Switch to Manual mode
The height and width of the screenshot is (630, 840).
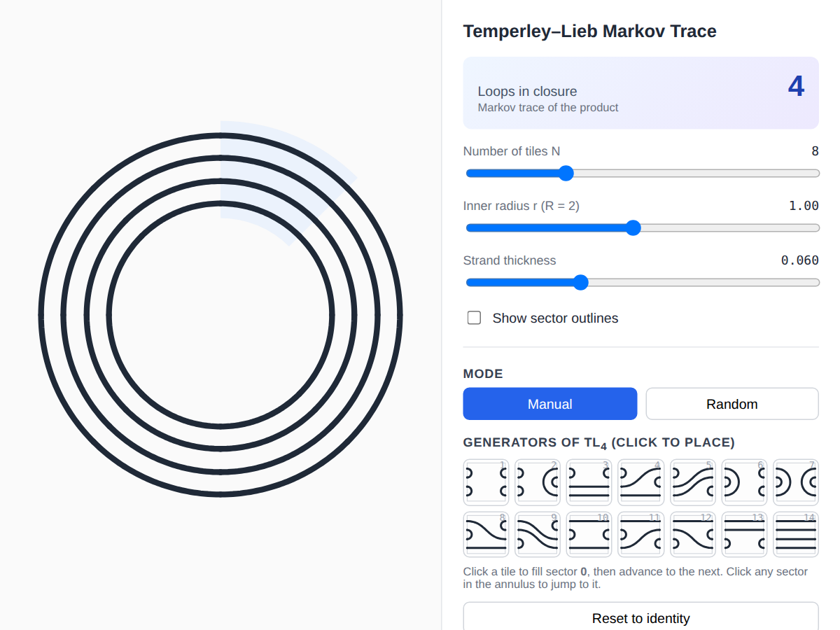point(550,404)
